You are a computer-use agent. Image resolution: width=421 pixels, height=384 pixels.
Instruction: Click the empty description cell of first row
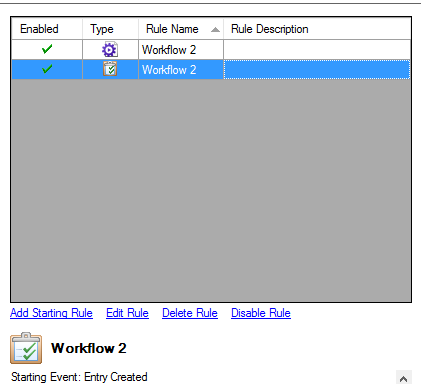(x=317, y=50)
